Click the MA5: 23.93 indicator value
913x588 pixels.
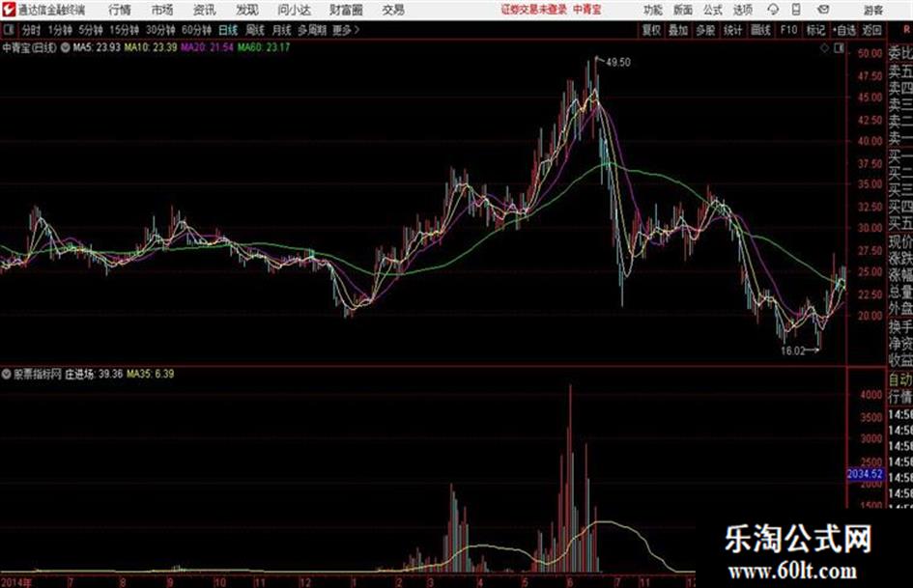[97, 47]
